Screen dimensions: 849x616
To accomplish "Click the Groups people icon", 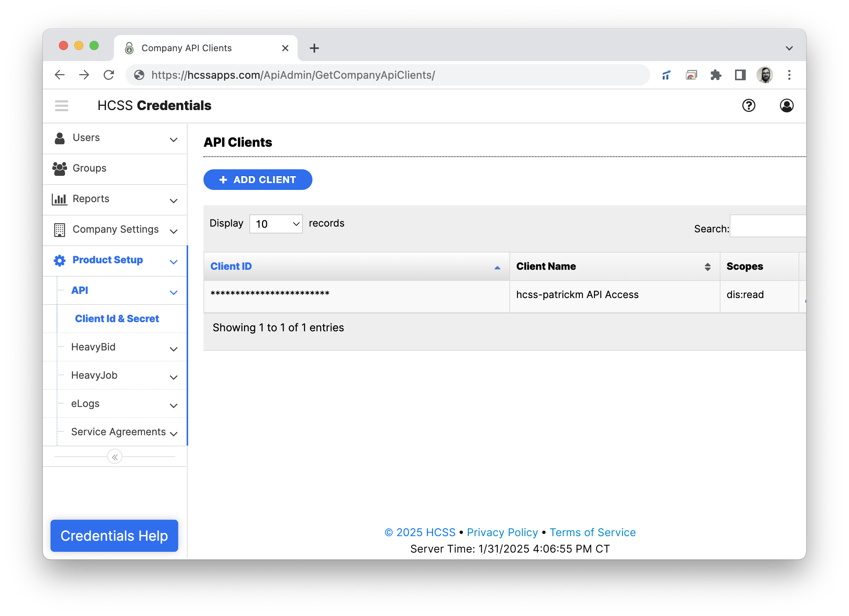I will pyautogui.click(x=60, y=169).
